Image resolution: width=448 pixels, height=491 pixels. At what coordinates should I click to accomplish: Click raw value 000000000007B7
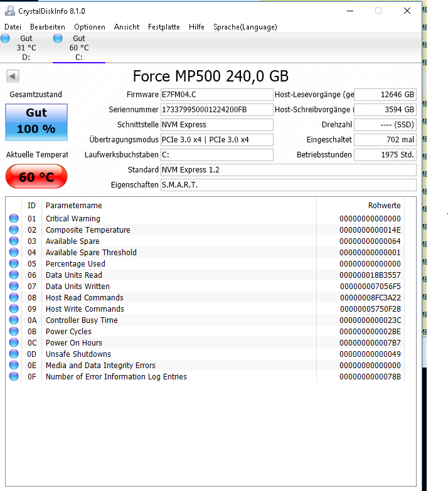[x=370, y=342]
